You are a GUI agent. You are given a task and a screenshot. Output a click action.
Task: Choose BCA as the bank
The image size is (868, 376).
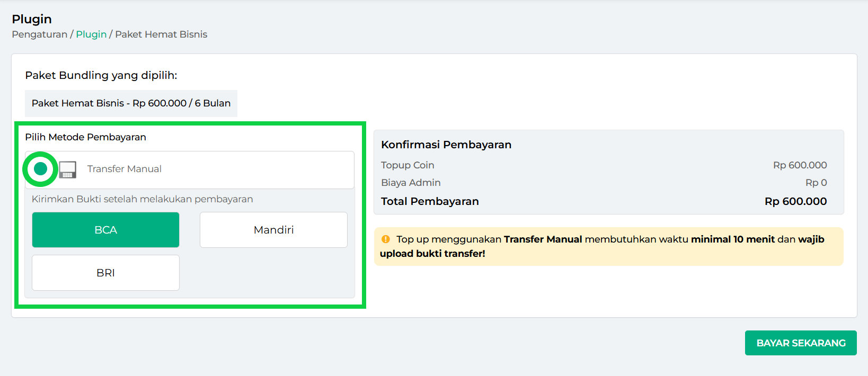(x=105, y=230)
